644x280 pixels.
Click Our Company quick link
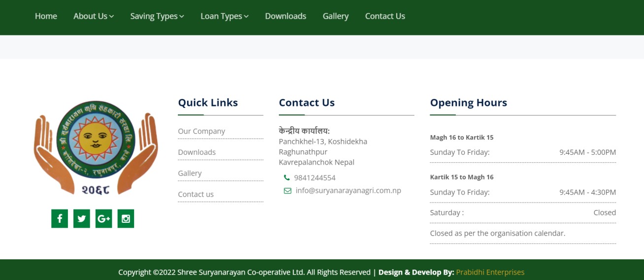coord(202,131)
